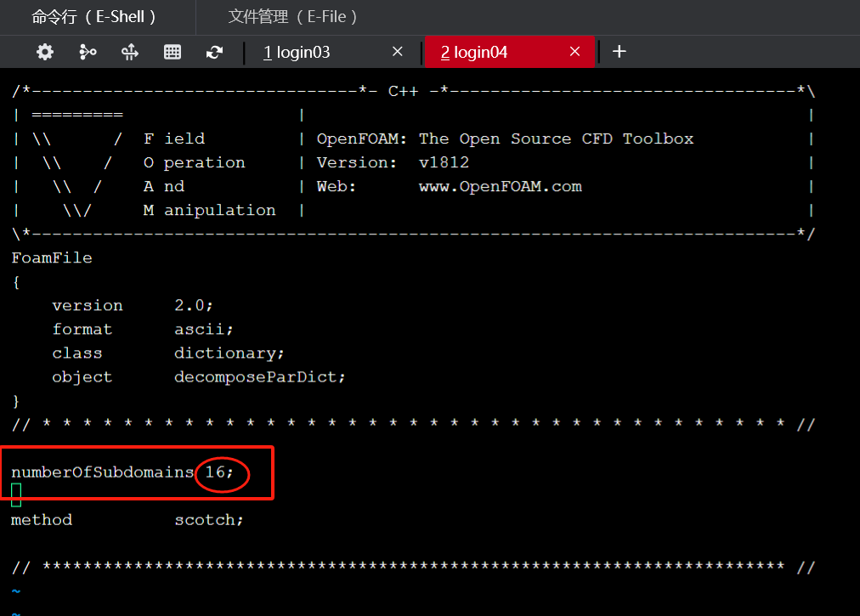860x616 pixels.
Task: Open the keyboard grid icon
Action: point(173,53)
